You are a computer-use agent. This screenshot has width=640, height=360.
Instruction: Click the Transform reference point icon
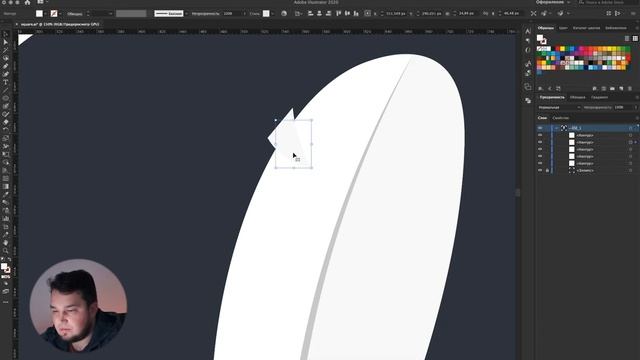click(x=367, y=13)
